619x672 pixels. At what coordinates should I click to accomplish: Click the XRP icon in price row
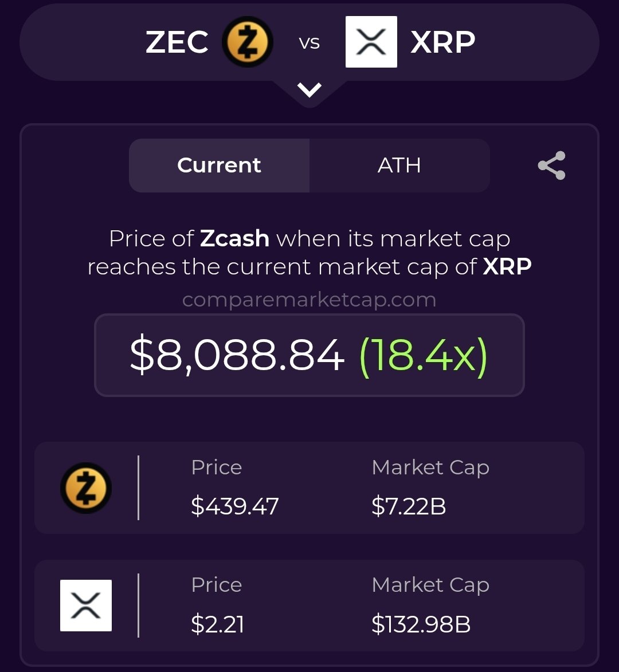86,606
